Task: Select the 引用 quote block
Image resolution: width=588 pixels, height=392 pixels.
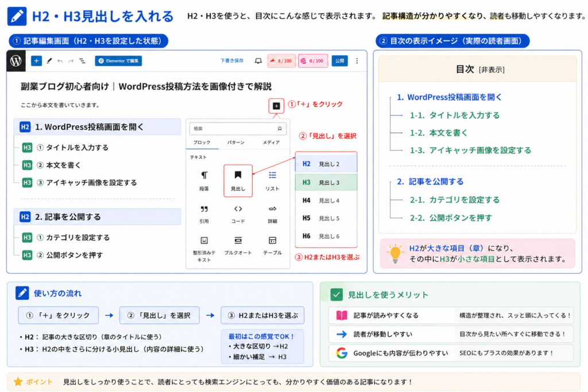Action: pyautogui.click(x=204, y=214)
